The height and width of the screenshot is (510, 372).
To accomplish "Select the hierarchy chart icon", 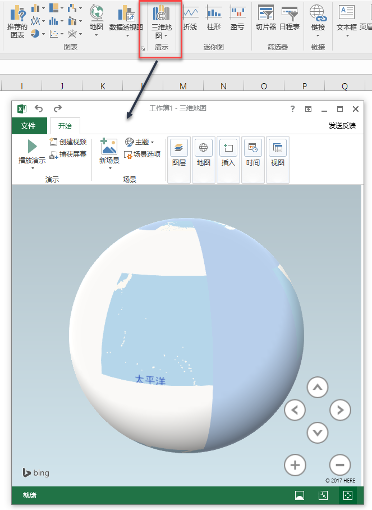I will (x=53, y=8).
